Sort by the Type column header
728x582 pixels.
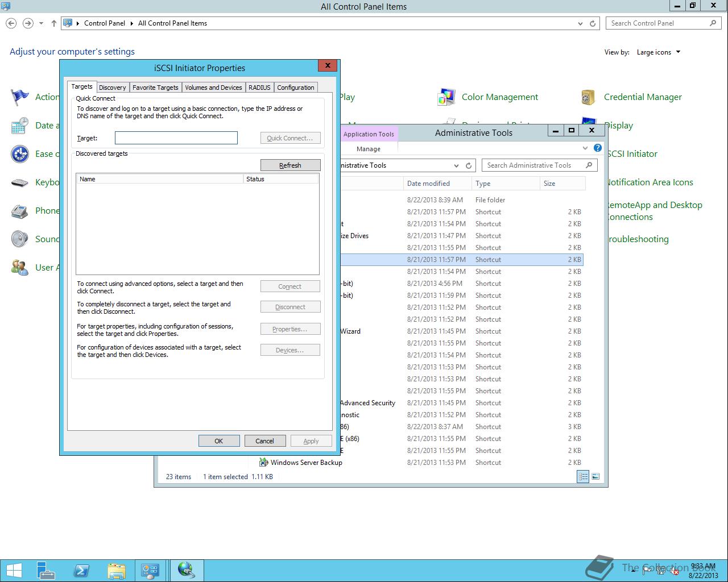(506, 184)
